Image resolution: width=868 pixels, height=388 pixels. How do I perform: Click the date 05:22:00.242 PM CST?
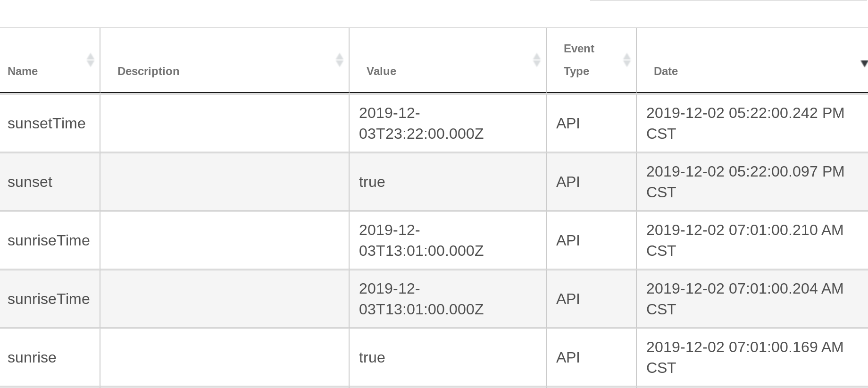pos(745,123)
